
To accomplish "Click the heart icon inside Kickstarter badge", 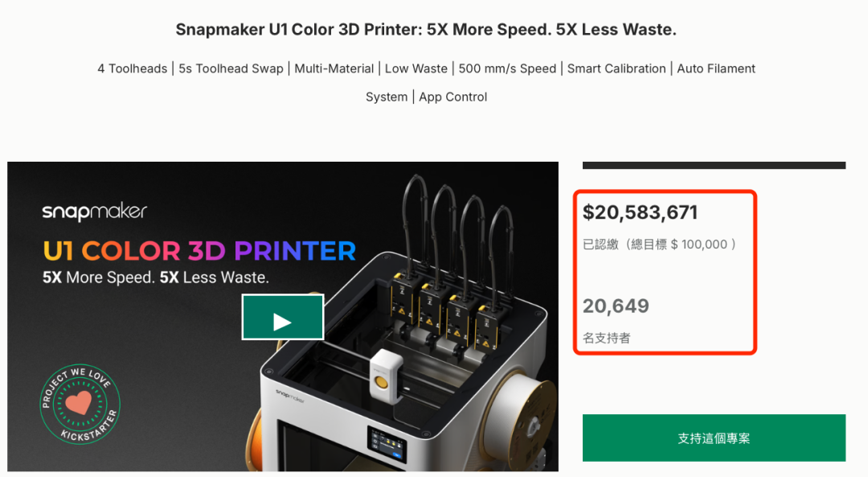I will click(78, 403).
